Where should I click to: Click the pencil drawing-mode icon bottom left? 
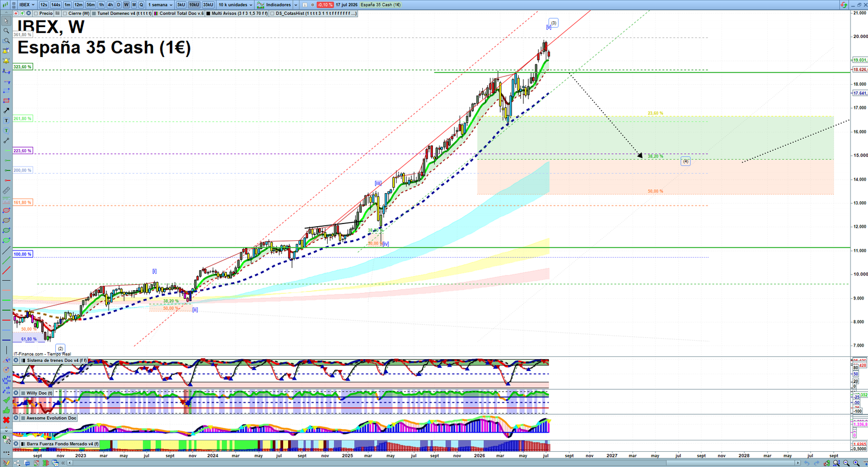tap(6, 463)
